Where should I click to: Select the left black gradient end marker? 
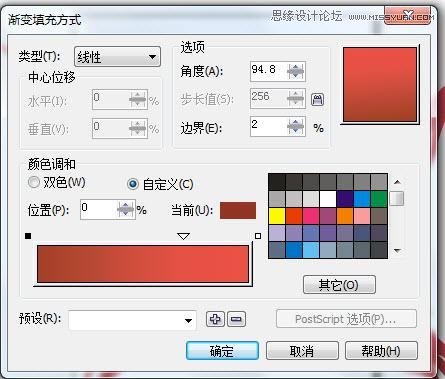pos(28,236)
